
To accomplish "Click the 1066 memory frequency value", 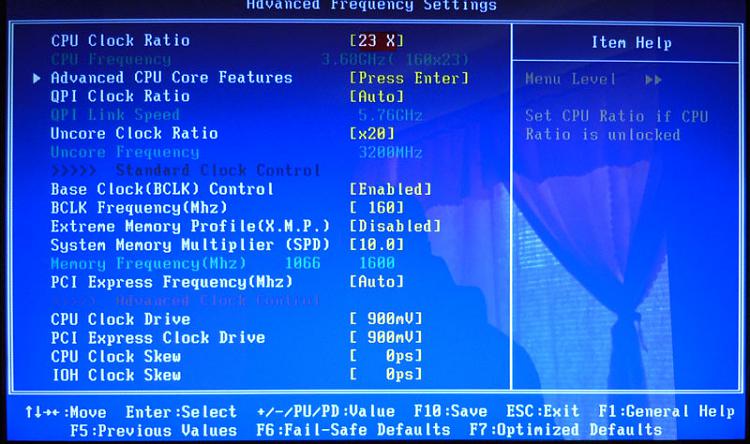I will pyautogui.click(x=302, y=263).
